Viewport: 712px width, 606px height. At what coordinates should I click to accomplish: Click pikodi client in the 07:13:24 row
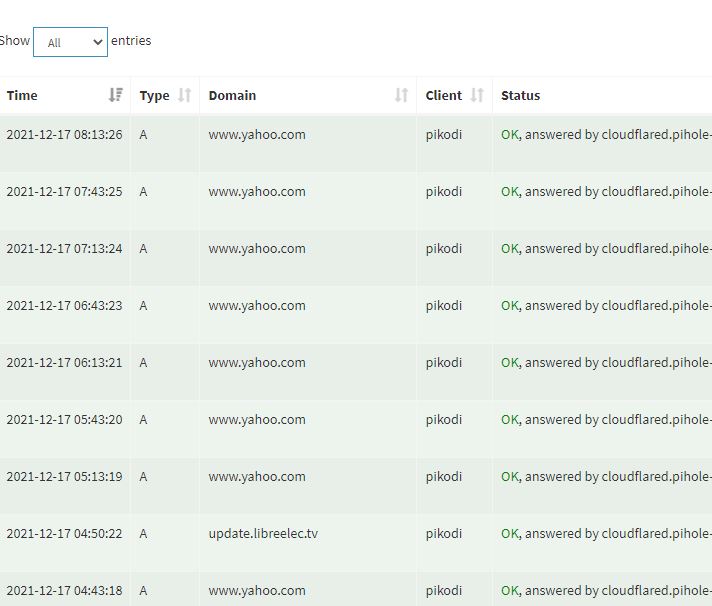click(444, 249)
